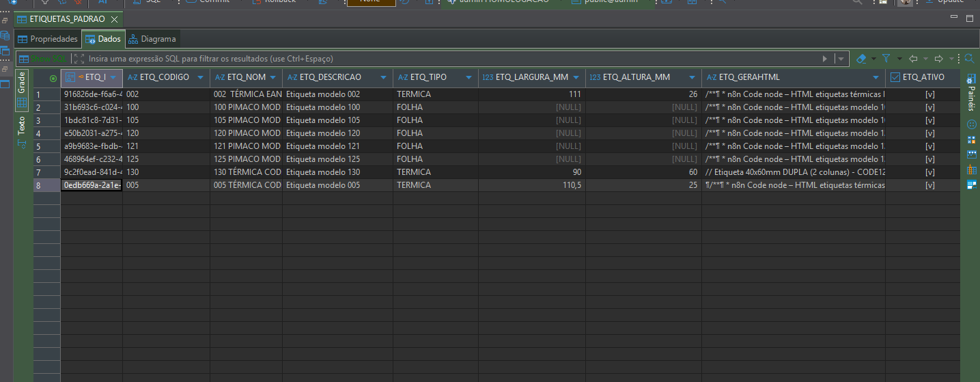This screenshot has height=382, width=980.
Task: Select the width value 110,5 cell
Action: [x=531, y=185]
